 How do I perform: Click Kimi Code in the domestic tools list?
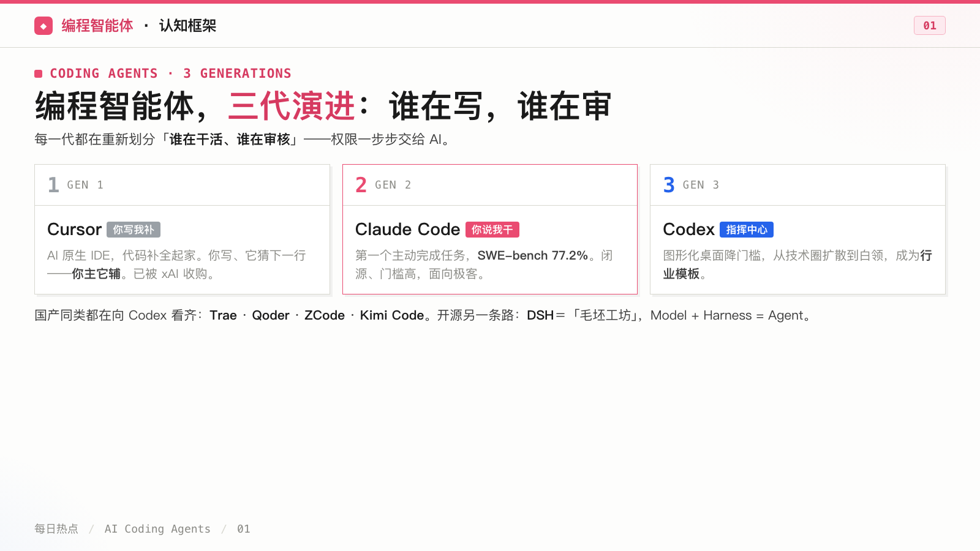pos(392,315)
